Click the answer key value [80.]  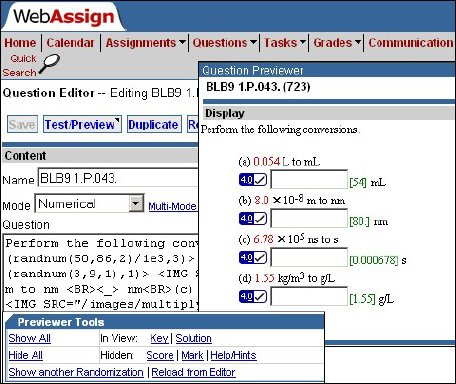[x=359, y=222]
